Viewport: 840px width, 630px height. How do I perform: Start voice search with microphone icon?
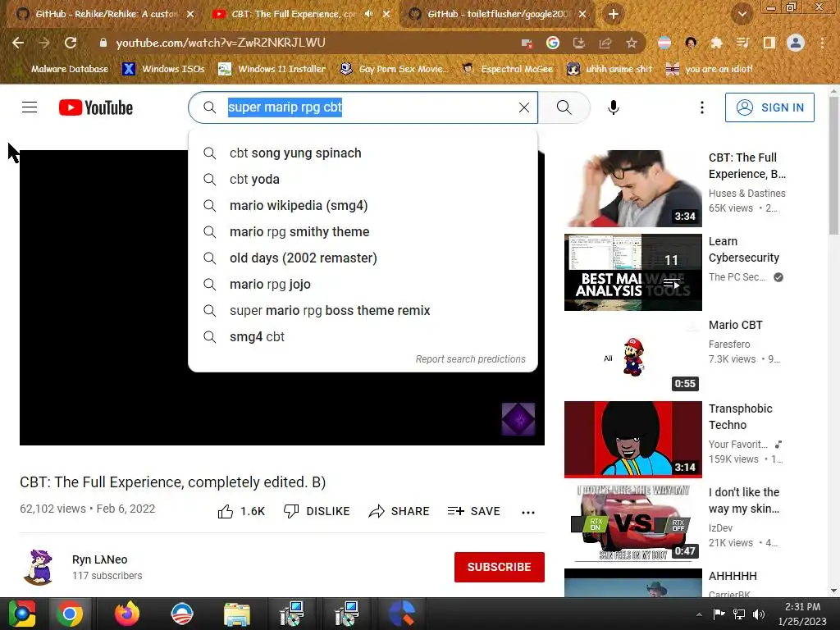tap(614, 107)
